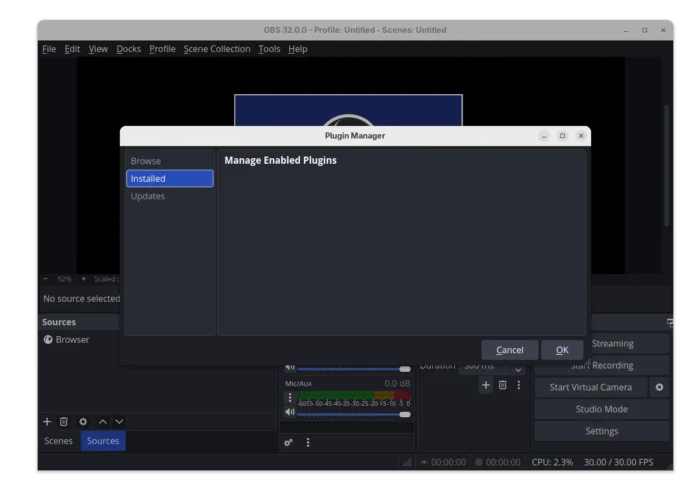Zoom in preview with the plus icon
700x495 pixels.
coord(83,279)
